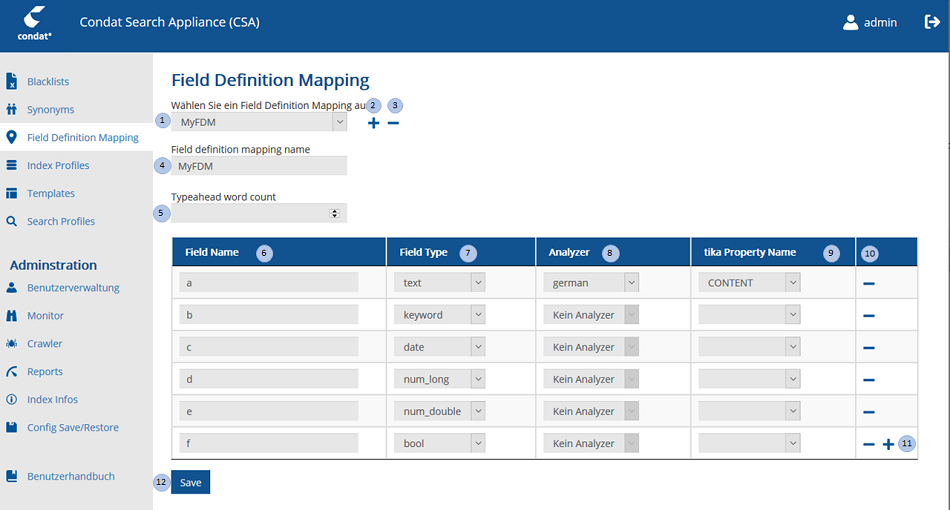
Task: Open Index Infos from sidebar
Action: (52, 399)
